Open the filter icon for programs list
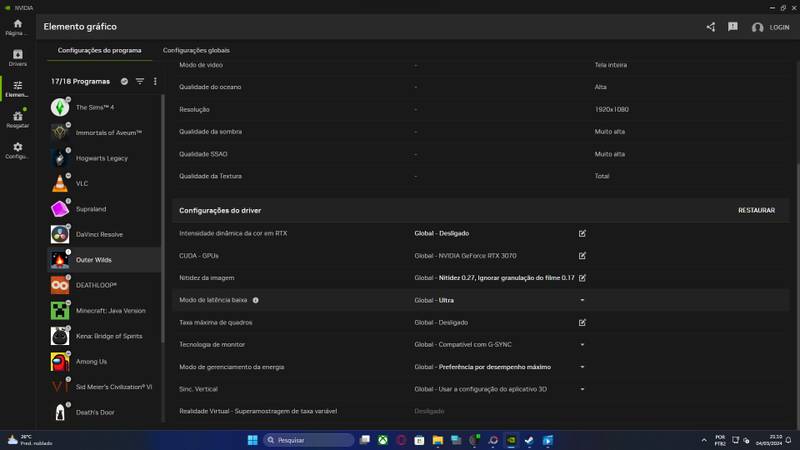 click(x=140, y=81)
